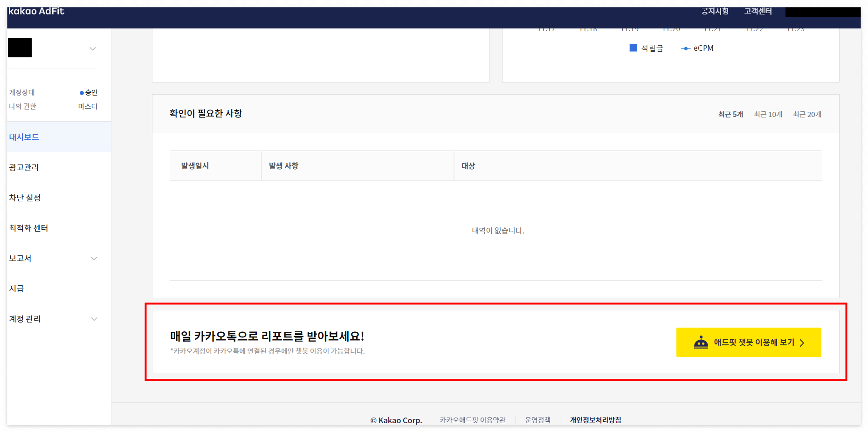The width and height of the screenshot is (868, 432).
Task: Open 공지사항 in top bar
Action: (715, 11)
